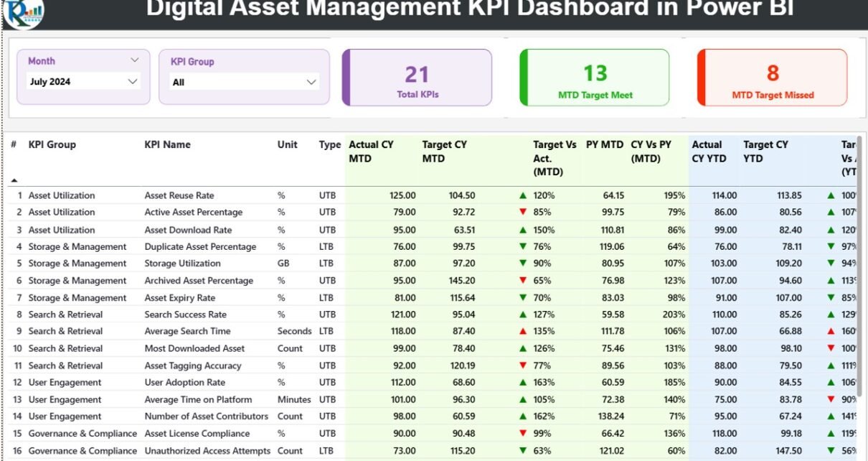This screenshot has width=868, height=461.
Task: Click red MTD down arrow for Asset License Compliance
Action: coord(523,434)
